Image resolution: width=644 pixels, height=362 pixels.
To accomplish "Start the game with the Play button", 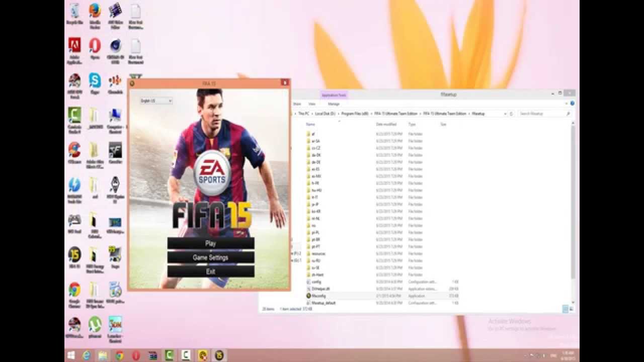I will (x=211, y=243).
